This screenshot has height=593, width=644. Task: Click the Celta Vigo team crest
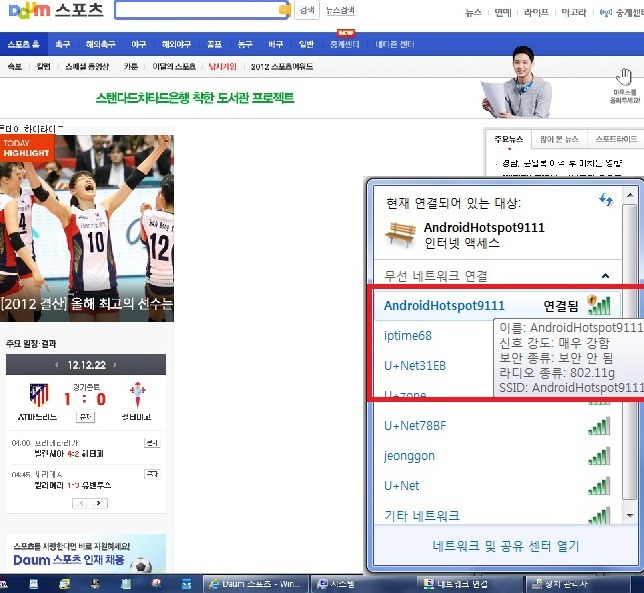pos(138,395)
